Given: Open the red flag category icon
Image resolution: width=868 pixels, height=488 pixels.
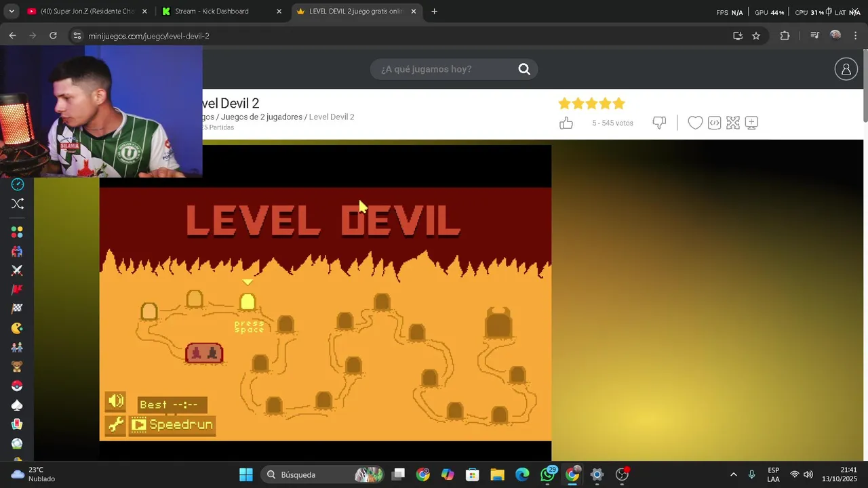Looking at the screenshot, I should point(18,289).
